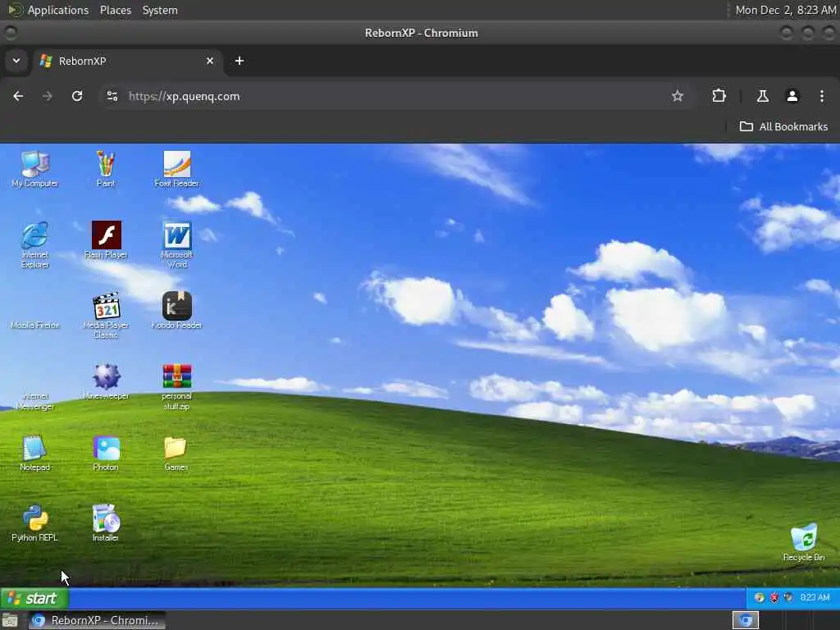Click the XP system tray clock

pos(815,598)
